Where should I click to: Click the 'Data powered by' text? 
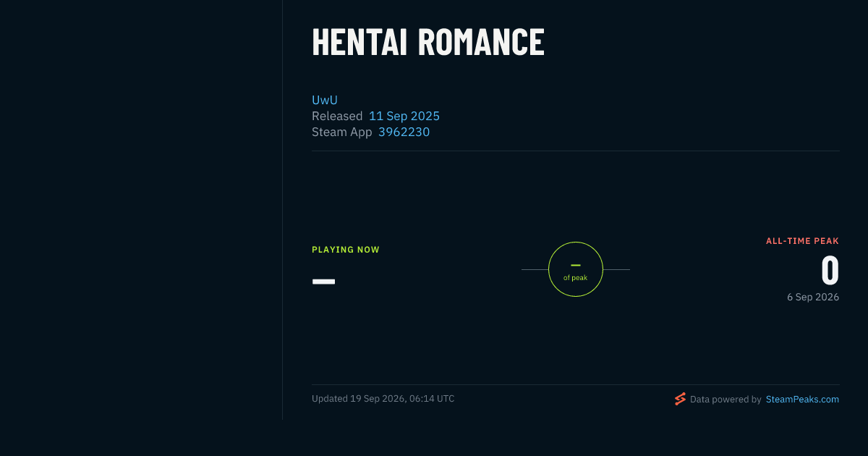click(x=726, y=399)
